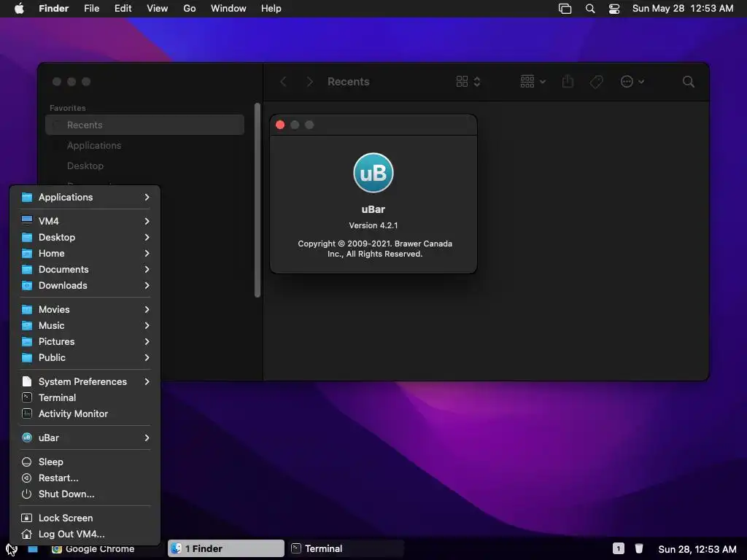Viewport: 747px width, 560px height.
Task: Select Desktop in Finder sidebar
Action: point(145,166)
